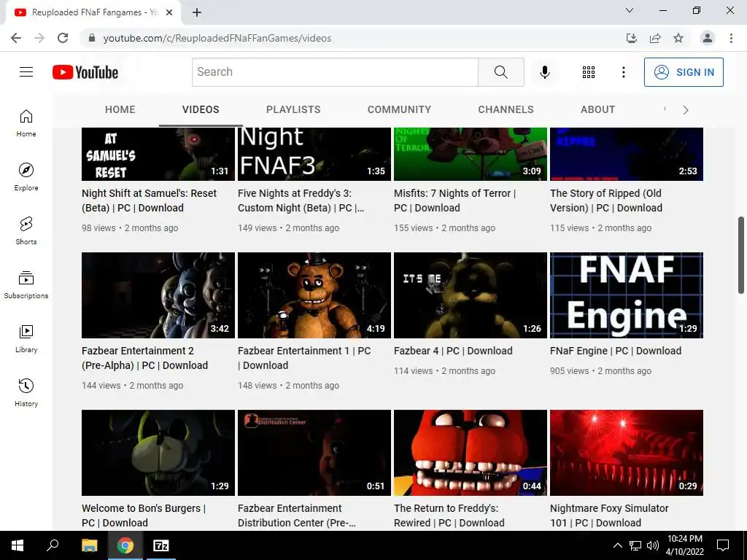Open 'The Story of Ripped (Old Version)' title
This screenshot has width=747, height=560.
coord(606,201)
